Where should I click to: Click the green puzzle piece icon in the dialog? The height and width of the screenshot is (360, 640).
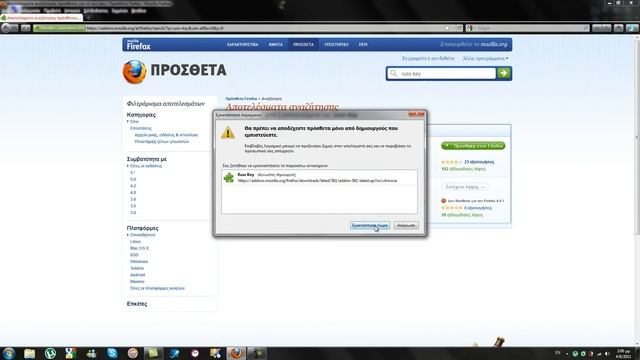[229, 178]
